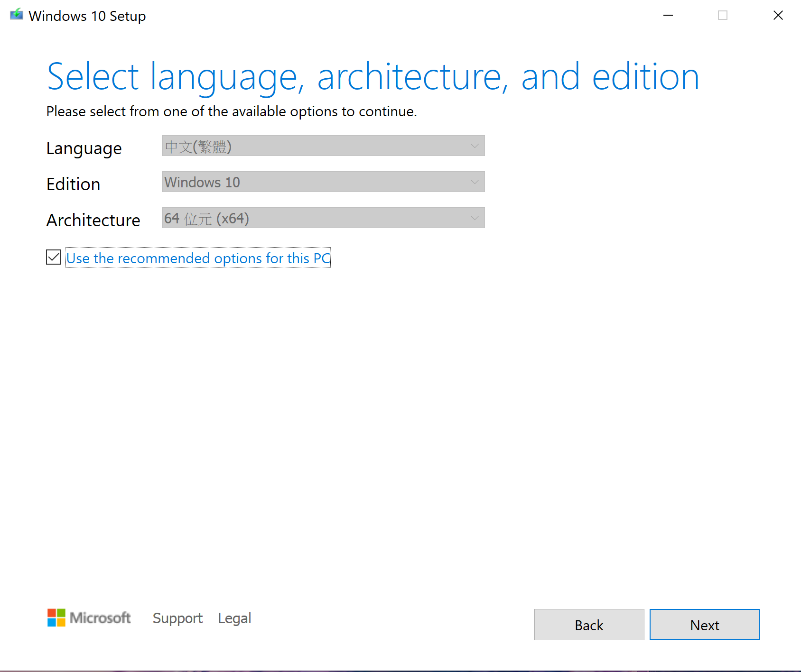801x672 pixels.
Task: Open the Edition dropdown showing Windows 10
Action: click(323, 182)
